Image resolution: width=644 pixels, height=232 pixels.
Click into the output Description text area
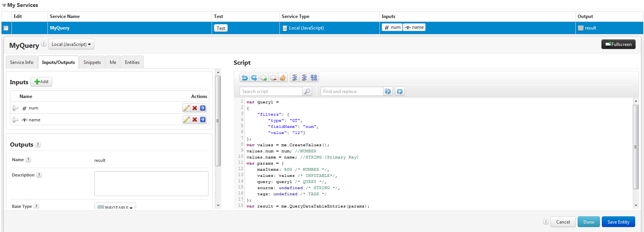tap(151, 184)
